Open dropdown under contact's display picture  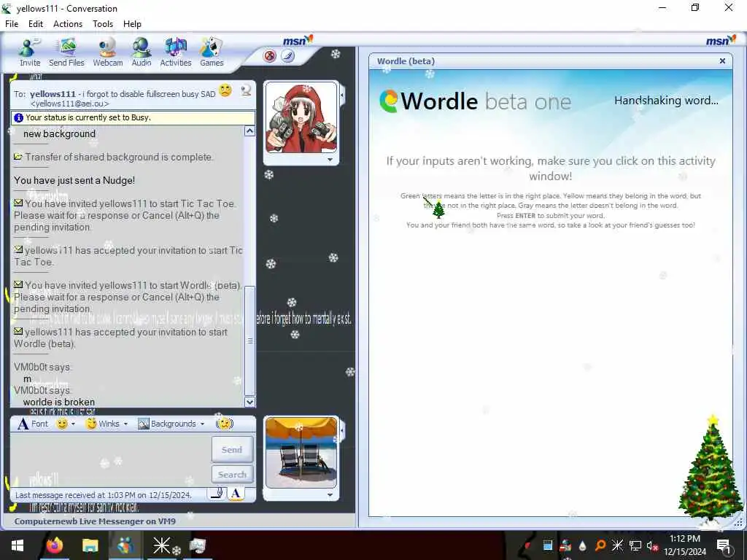point(330,160)
